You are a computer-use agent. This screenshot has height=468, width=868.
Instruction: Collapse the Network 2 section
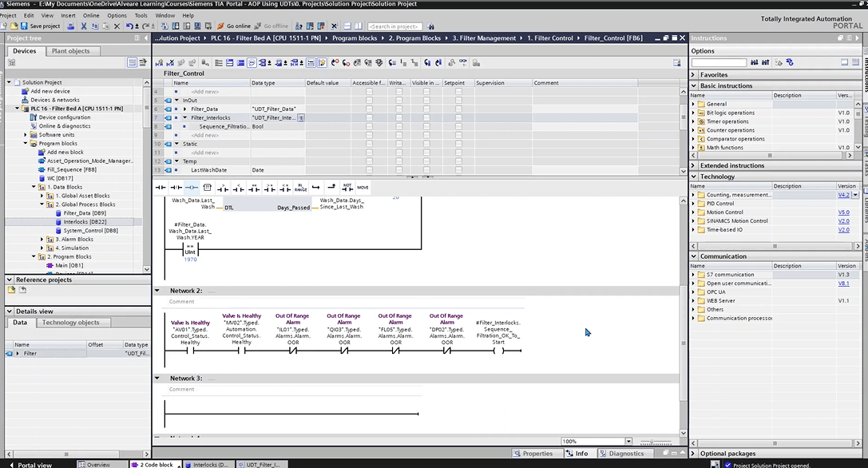(157, 291)
